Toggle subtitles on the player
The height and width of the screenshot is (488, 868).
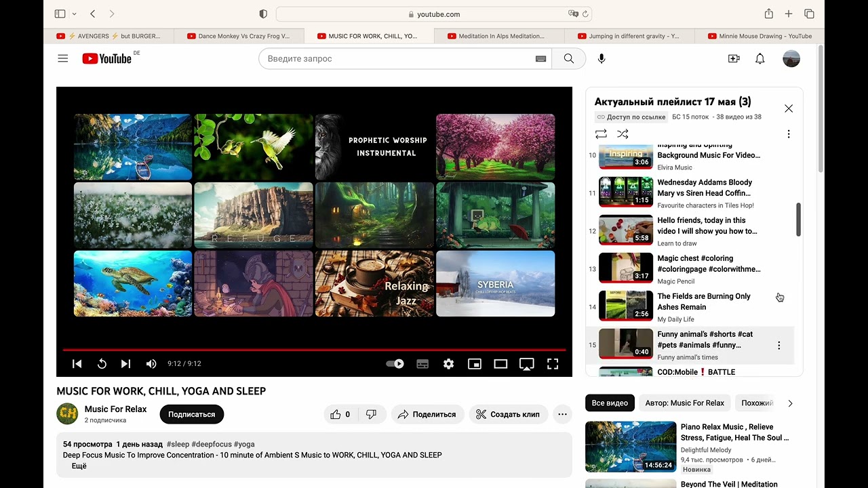click(x=422, y=364)
